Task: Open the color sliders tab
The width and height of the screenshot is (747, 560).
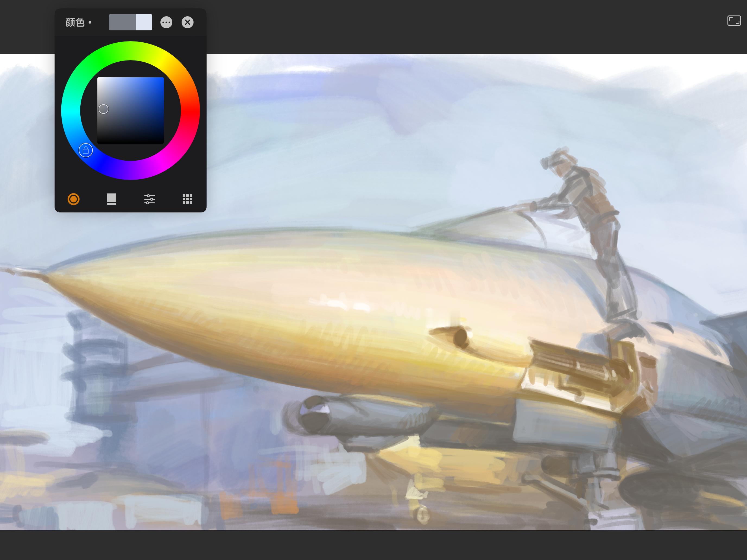Action: click(149, 199)
